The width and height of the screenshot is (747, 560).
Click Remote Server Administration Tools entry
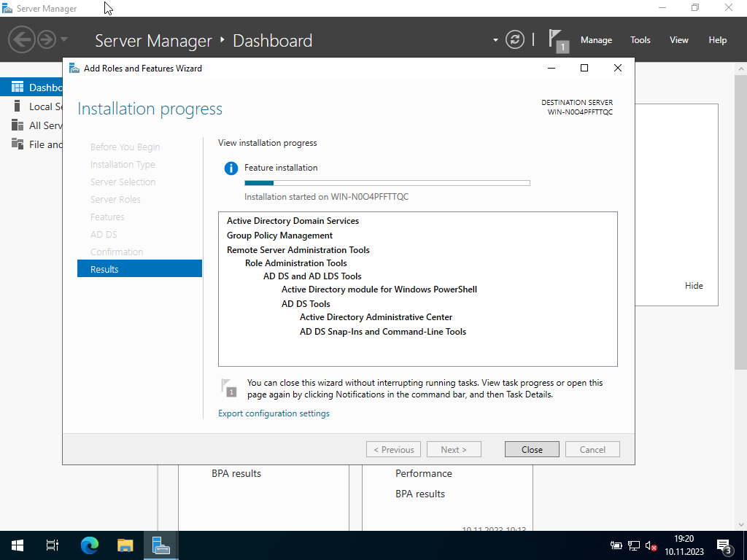pos(298,250)
